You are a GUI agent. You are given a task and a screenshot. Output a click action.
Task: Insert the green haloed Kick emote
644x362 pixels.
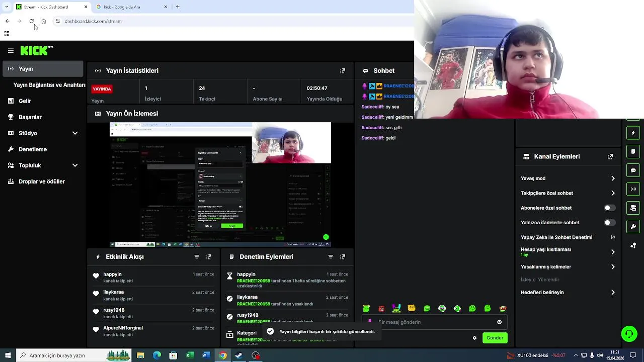click(x=366, y=308)
